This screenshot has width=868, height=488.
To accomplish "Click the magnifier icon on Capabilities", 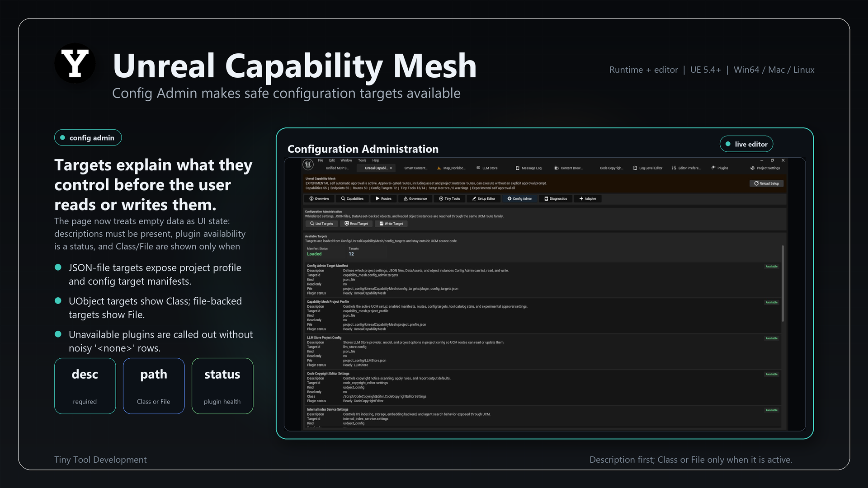I will pyautogui.click(x=343, y=199).
